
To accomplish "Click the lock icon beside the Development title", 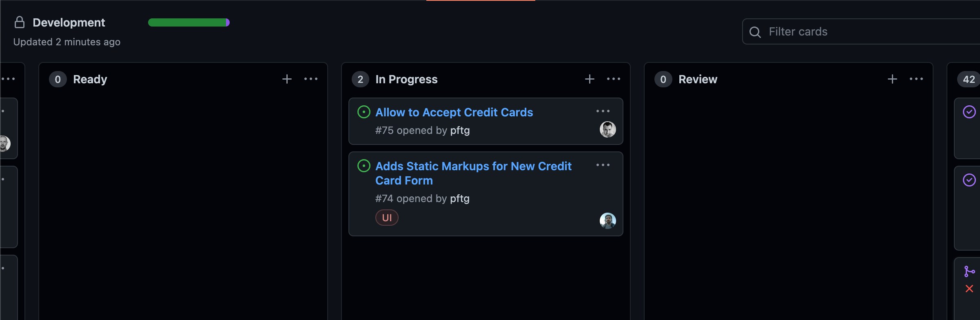I will [19, 22].
